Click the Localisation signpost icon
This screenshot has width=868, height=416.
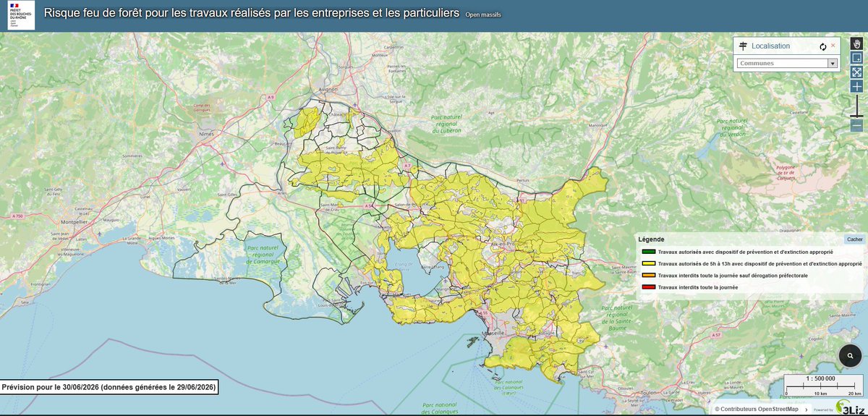pyautogui.click(x=742, y=46)
